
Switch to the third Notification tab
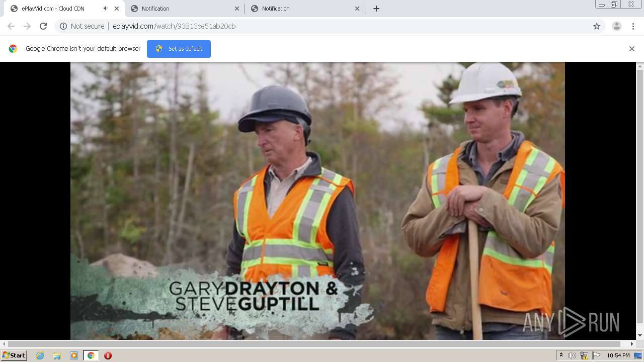305,9
